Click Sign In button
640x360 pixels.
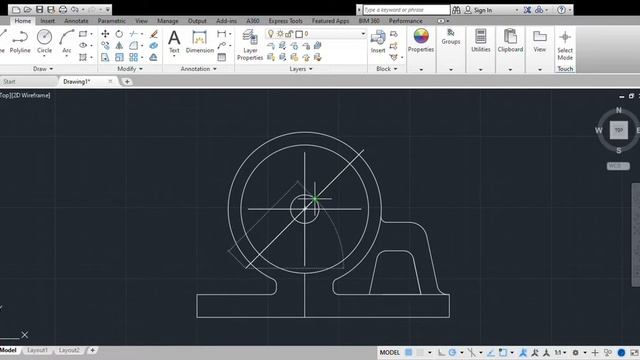click(478, 10)
